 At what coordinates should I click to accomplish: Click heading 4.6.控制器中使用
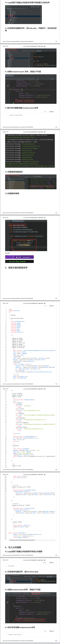click(12, 193)
